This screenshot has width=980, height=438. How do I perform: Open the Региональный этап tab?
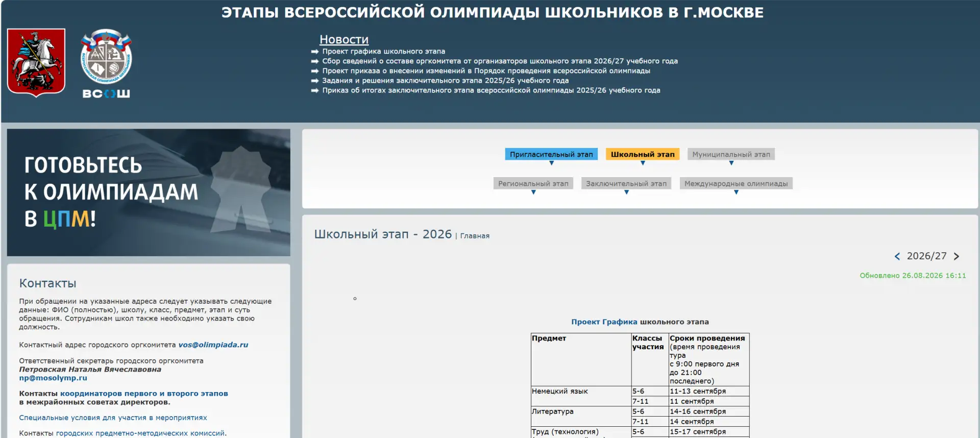click(533, 183)
